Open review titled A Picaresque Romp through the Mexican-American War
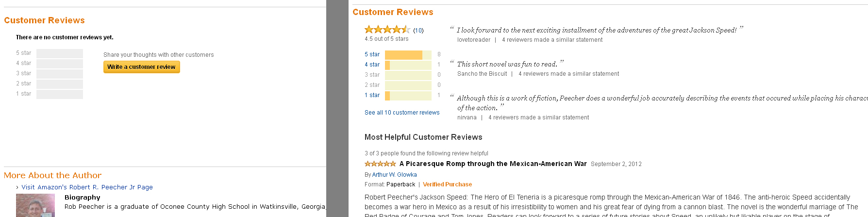Viewport: 868px width, 217px height. (493, 164)
